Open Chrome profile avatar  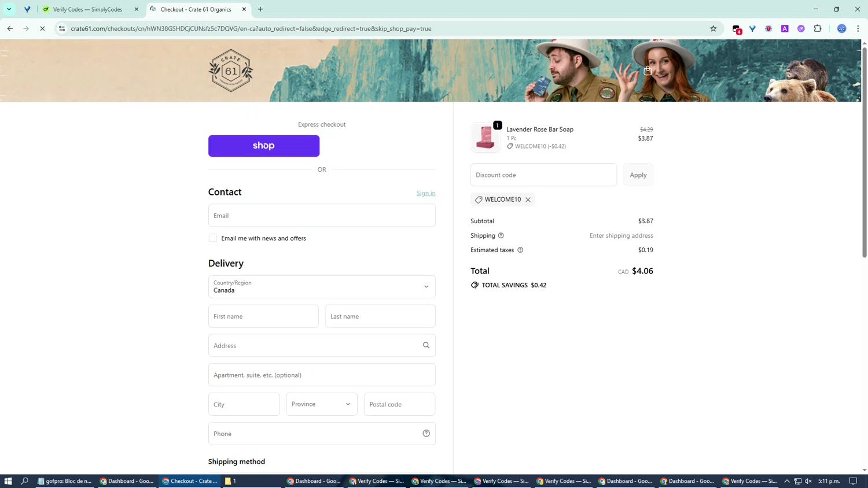(x=842, y=28)
